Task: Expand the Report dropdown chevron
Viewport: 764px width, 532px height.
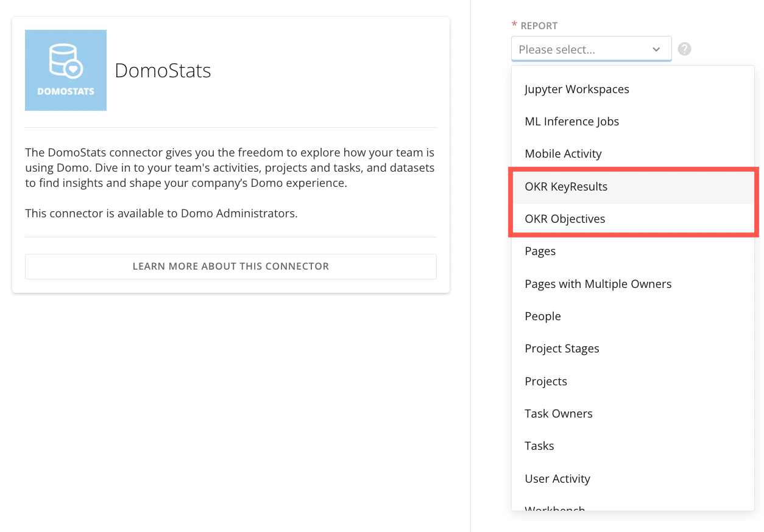Action: pos(656,49)
